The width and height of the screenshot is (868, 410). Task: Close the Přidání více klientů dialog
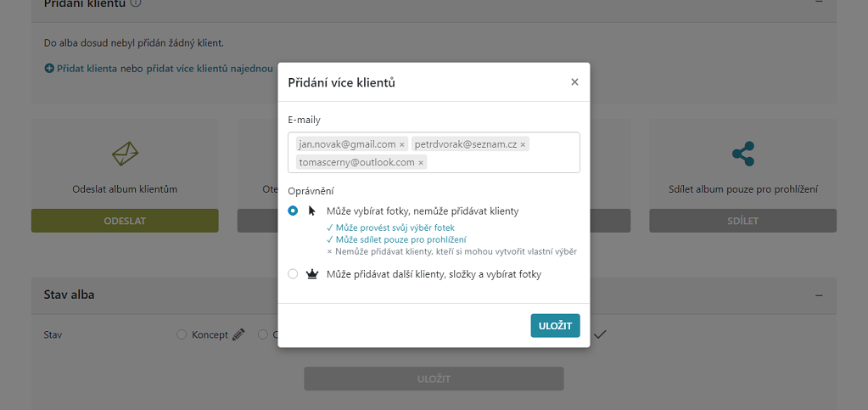pyautogui.click(x=574, y=82)
